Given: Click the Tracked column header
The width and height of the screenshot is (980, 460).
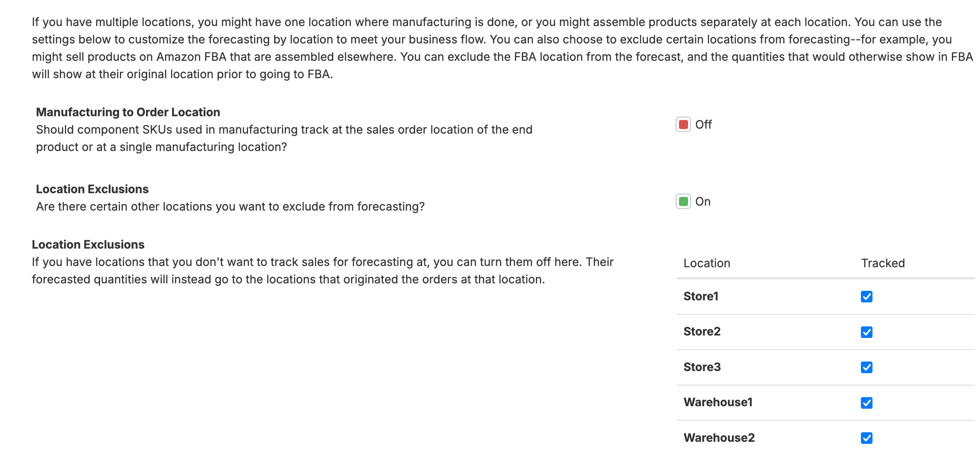Looking at the screenshot, I should click(x=883, y=263).
